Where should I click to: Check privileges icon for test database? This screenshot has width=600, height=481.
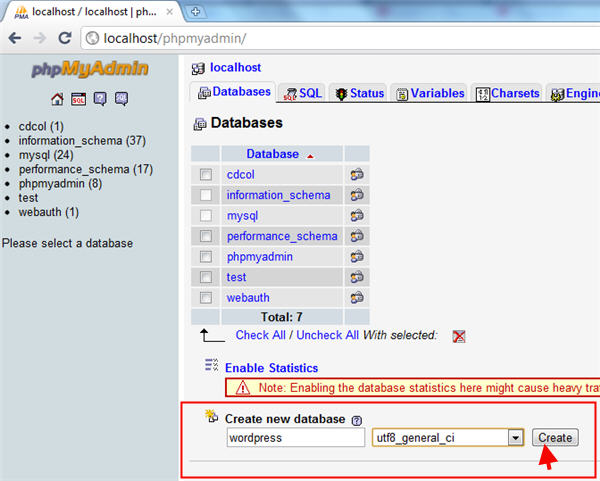357,277
